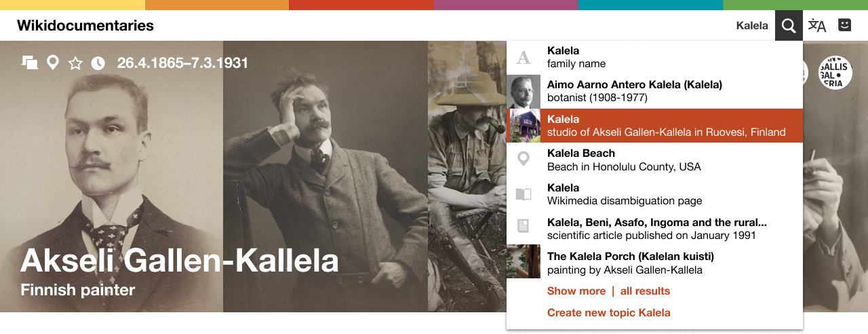Viewport: 868px width, 334px height.
Task: Open the smiley face user menu
Action: pos(844,25)
